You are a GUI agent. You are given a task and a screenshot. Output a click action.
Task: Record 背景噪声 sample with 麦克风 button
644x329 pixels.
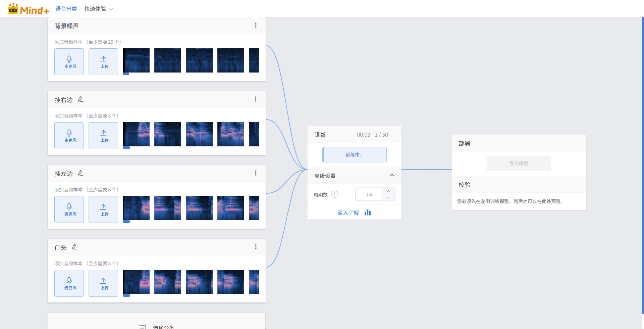click(69, 62)
